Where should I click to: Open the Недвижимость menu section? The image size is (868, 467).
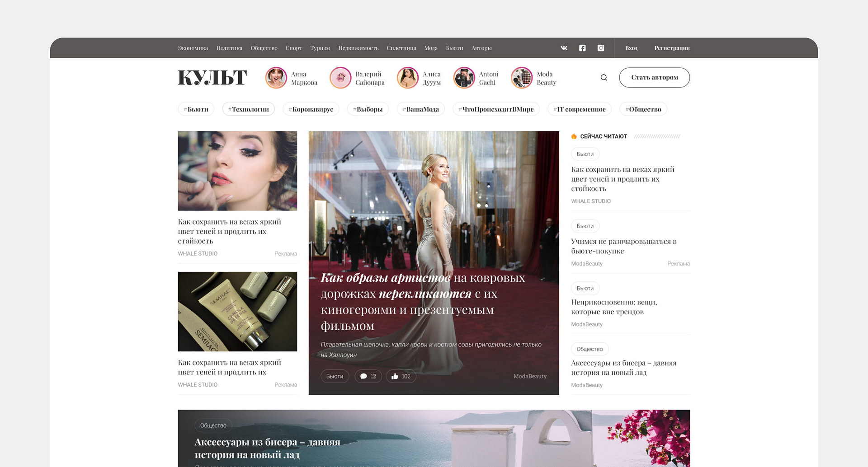(359, 48)
